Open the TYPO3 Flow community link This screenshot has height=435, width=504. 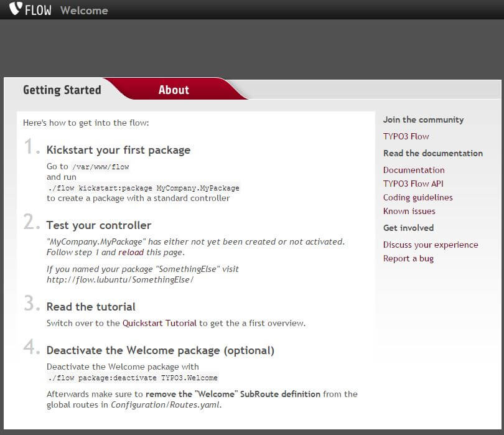coord(406,136)
